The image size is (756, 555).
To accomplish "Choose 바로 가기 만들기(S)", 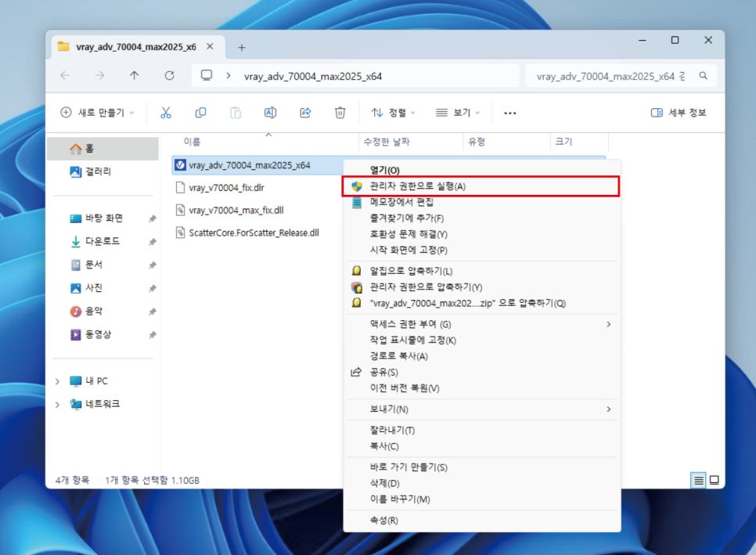I will pyautogui.click(x=481, y=467).
